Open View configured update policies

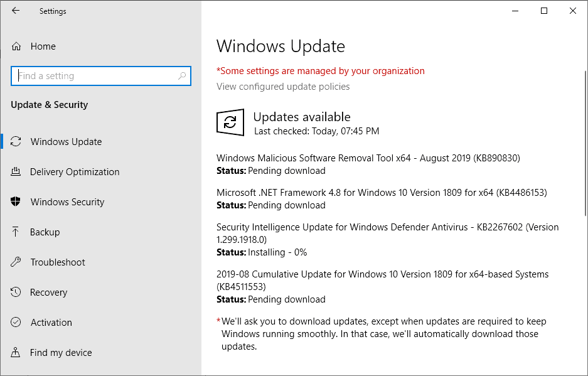[284, 86]
